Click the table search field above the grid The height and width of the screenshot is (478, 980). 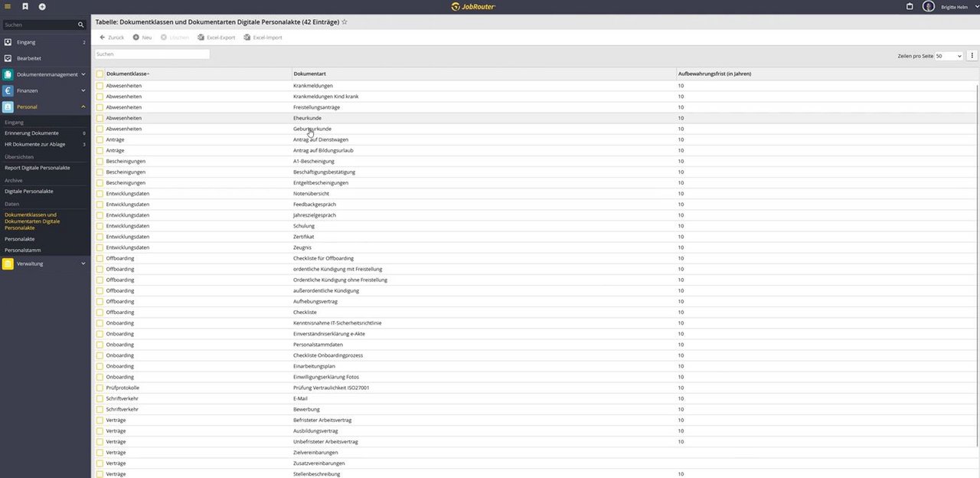[152, 54]
